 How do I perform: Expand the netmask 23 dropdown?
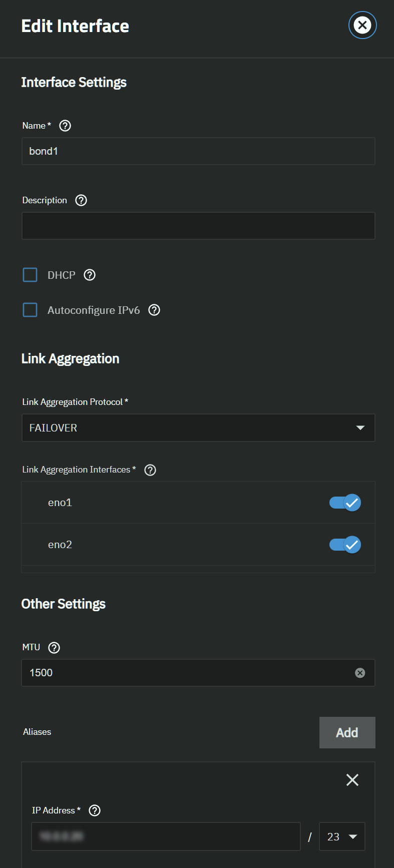point(342,836)
